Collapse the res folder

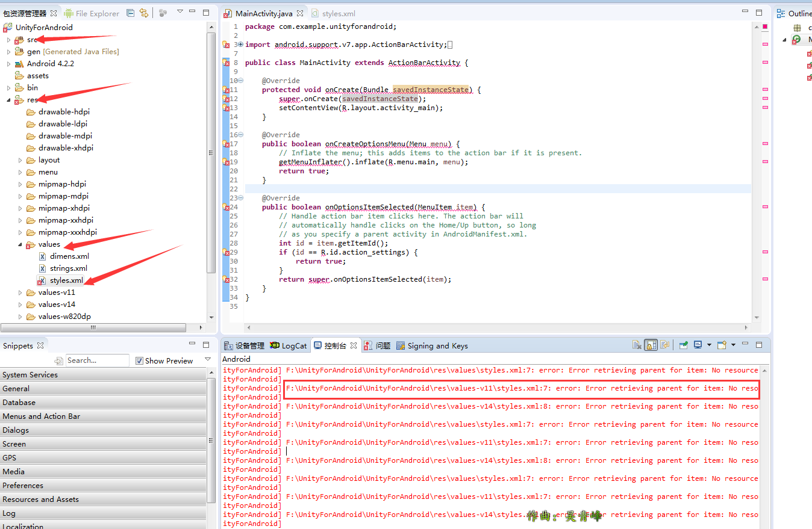click(x=8, y=100)
